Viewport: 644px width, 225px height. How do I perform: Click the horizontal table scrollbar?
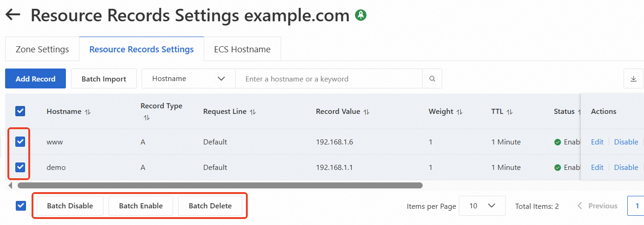click(220, 185)
